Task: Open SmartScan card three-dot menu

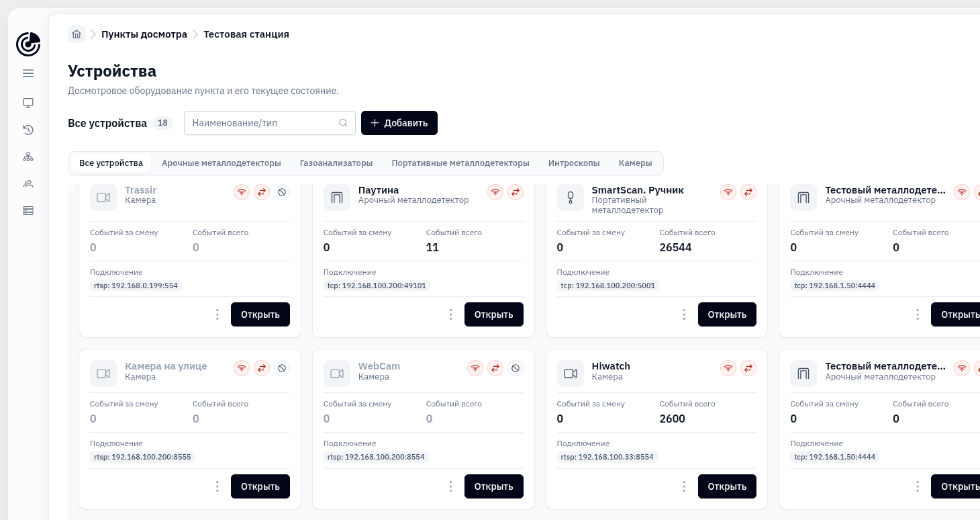Action: [684, 314]
